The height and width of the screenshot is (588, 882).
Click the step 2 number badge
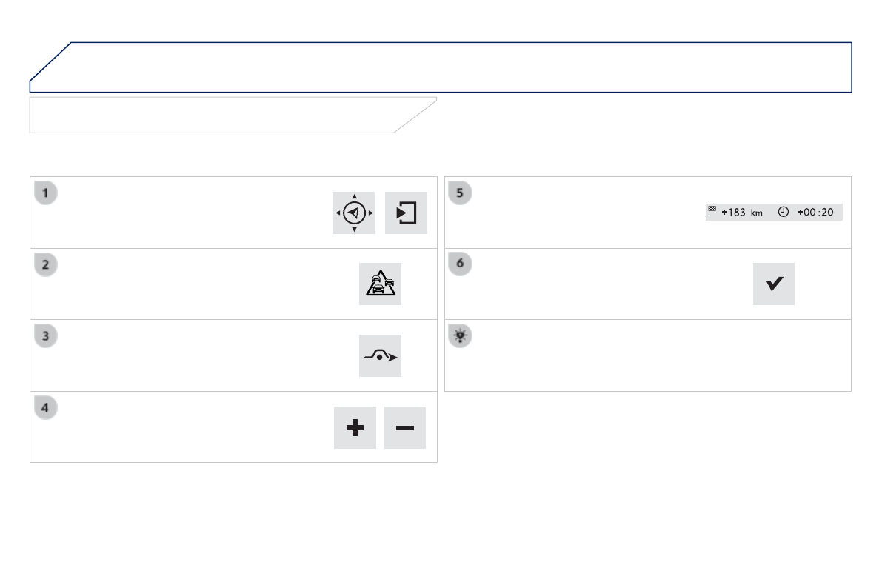tap(46, 265)
